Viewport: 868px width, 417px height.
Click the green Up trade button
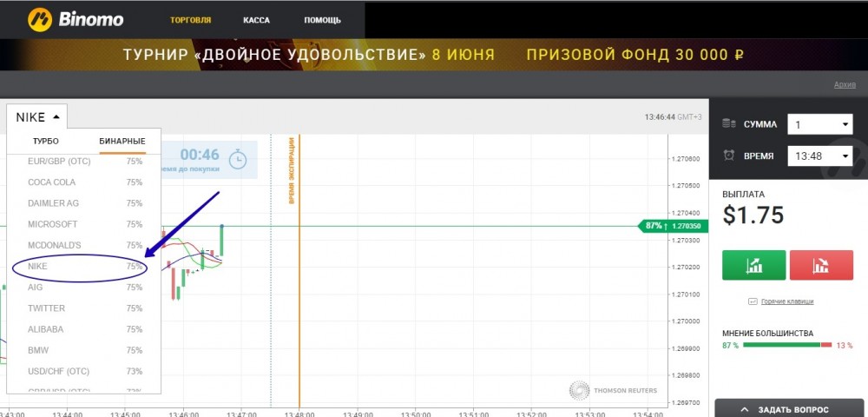tap(754, 265)
